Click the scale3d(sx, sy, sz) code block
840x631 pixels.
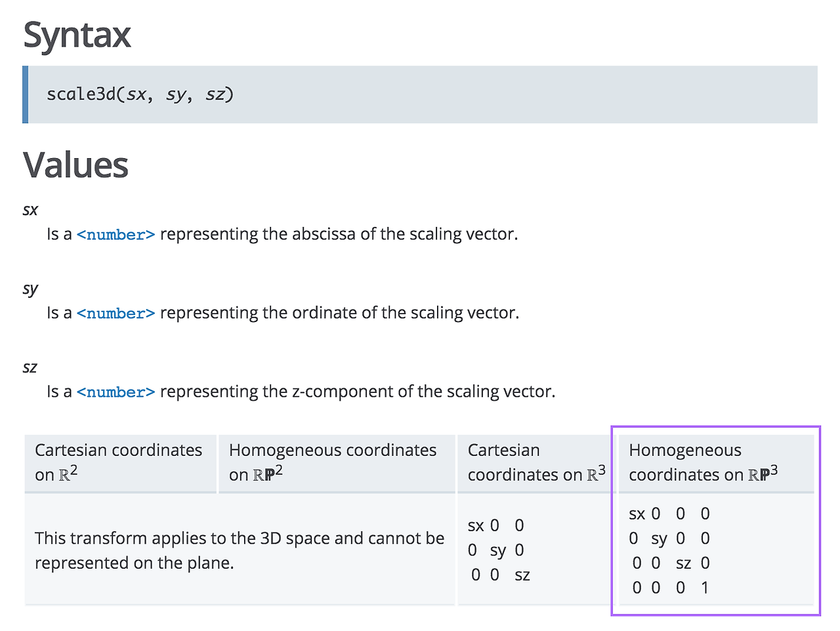pyautogui.click(x=420, y=94)
